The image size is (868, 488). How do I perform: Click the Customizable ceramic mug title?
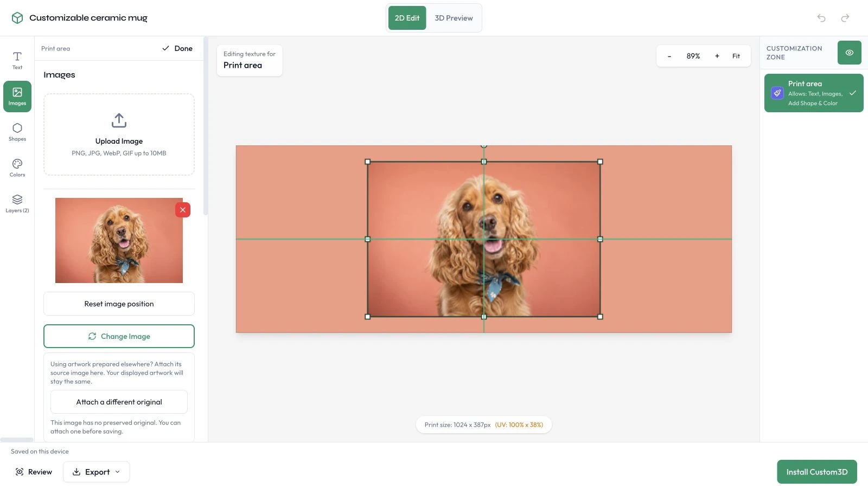pos(88,18)
